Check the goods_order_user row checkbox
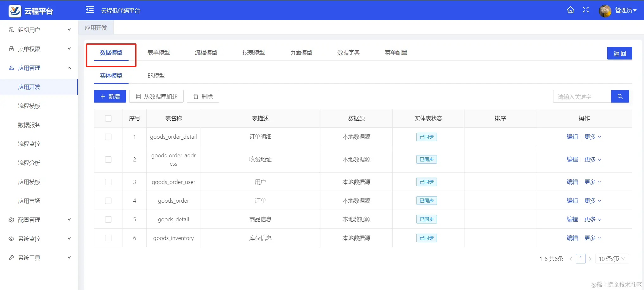This screenshot has width=644, height=290. click(108, 182)
